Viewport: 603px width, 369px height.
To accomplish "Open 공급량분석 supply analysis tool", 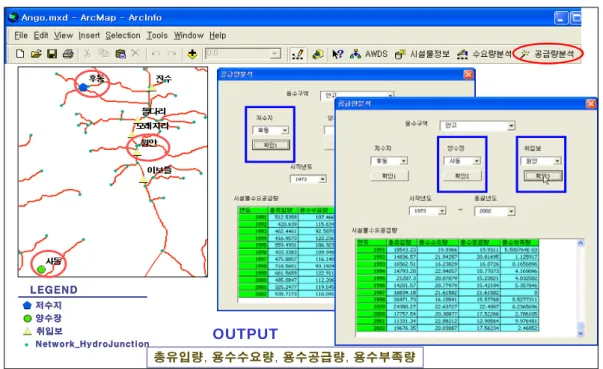I will 547,54.
